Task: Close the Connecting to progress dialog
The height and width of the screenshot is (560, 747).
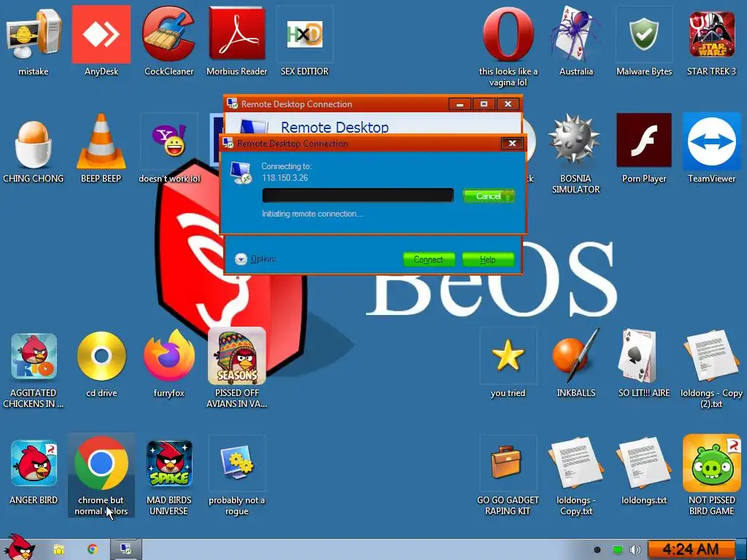Action: [x=512, y=144]
